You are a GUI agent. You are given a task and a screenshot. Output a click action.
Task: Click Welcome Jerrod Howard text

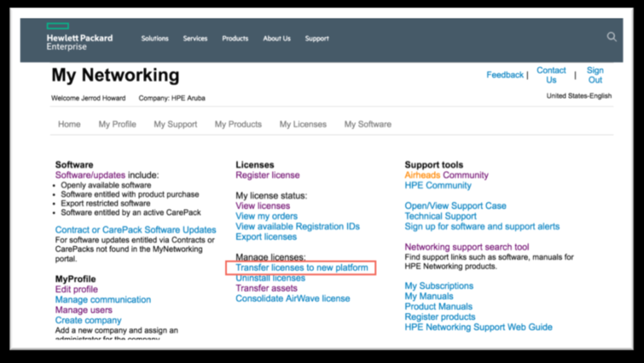[88, 98]
